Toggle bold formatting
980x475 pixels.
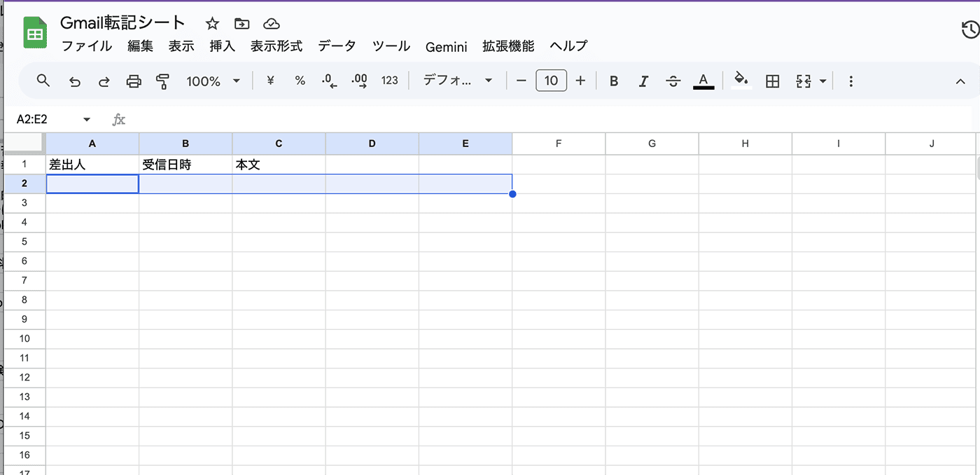[614, 81]
